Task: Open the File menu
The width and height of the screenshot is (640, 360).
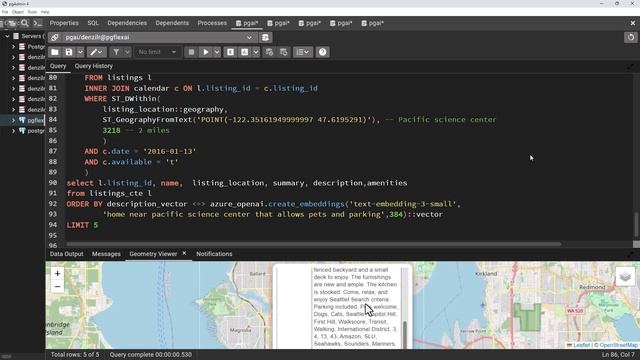Action: point(5,12)
